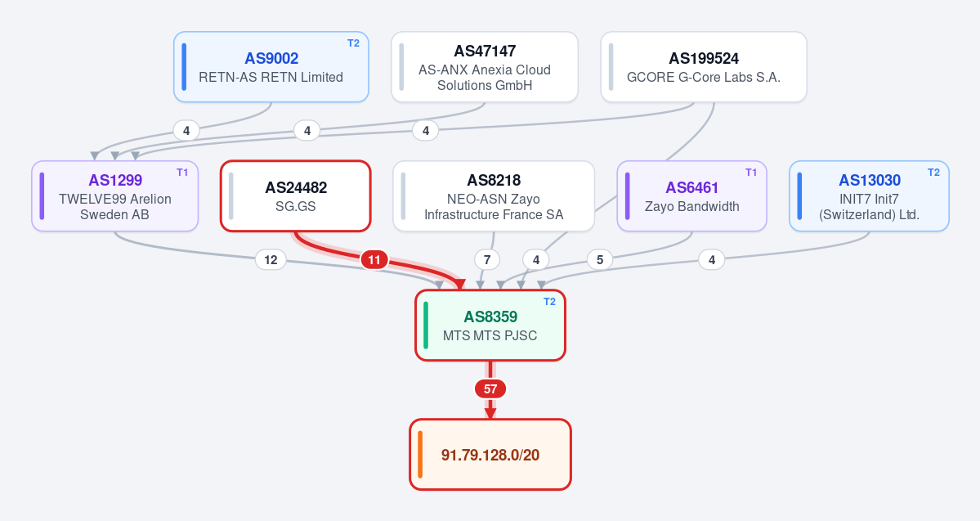Click the red 57 edge count badge
This screenshot has width=980, height=521.
tap(490, 389)
